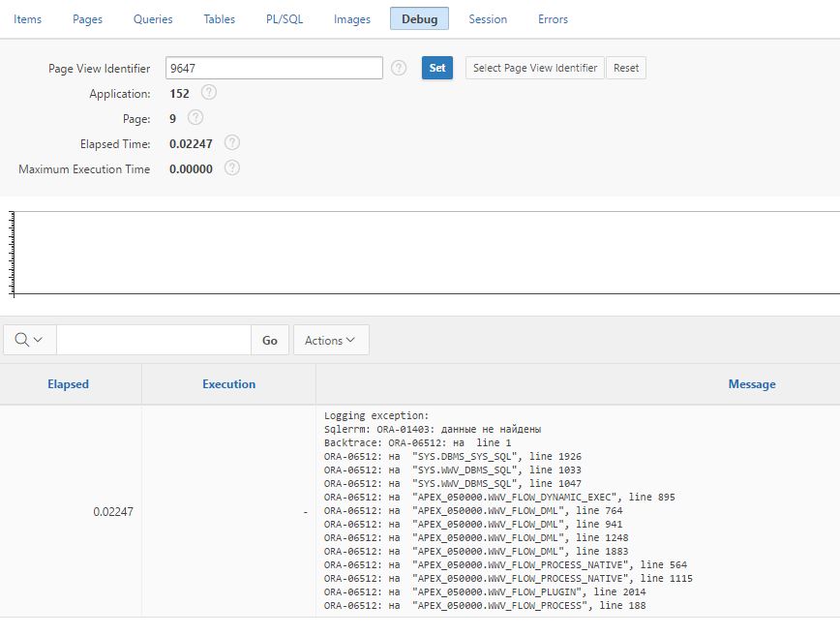Click Application value 152

coord(179,94)
